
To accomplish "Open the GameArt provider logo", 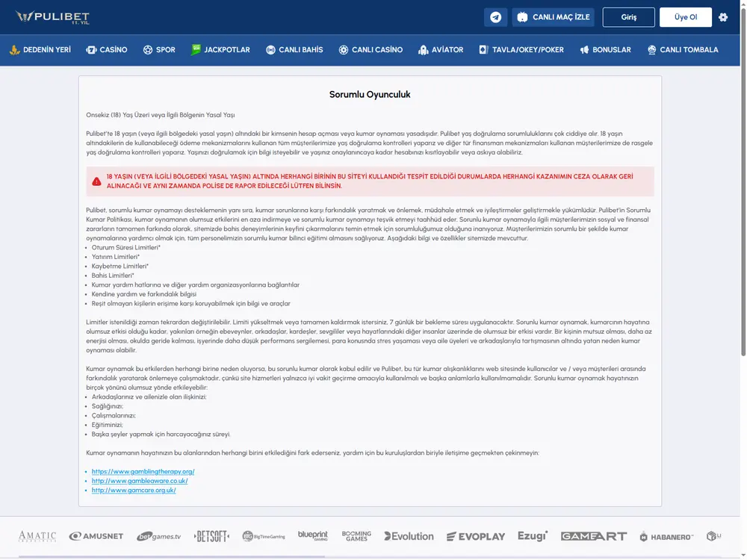I will pyautogui.click(x=594, y=536).
